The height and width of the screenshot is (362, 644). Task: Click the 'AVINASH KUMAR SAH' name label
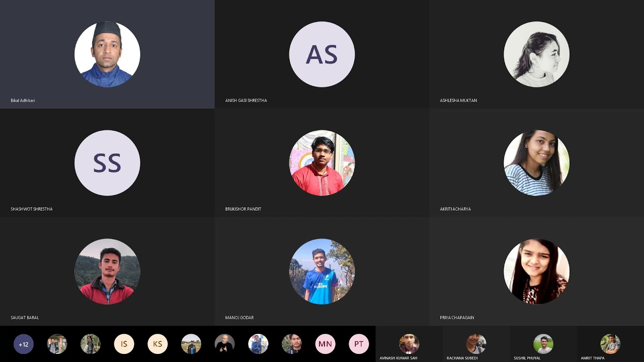pyautogui.click(x=398, y=358)
